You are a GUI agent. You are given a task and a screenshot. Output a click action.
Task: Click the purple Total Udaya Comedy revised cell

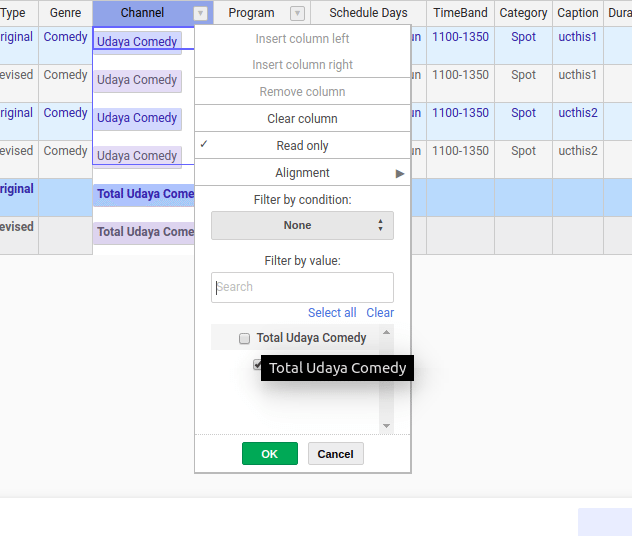(x=144, y=232)
